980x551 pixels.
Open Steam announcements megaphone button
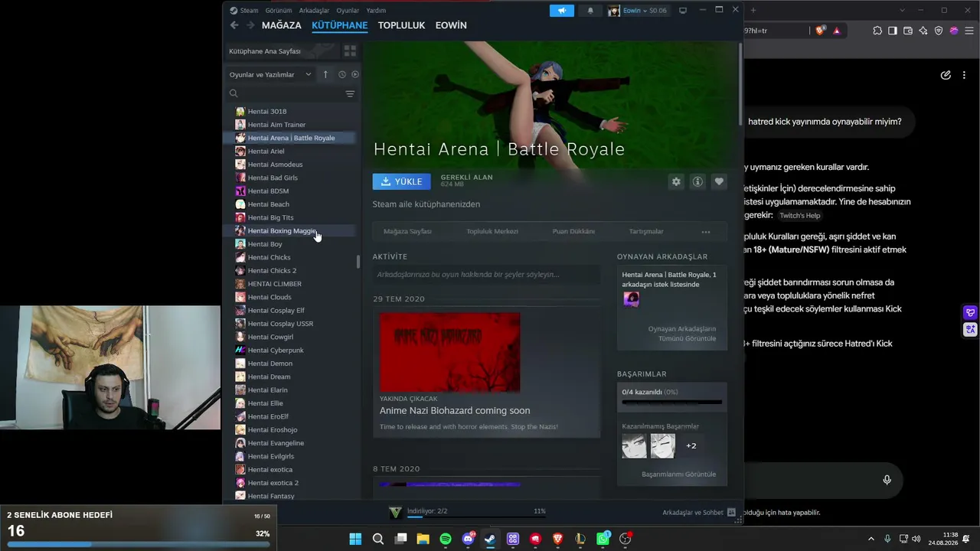tap(562, 11)
